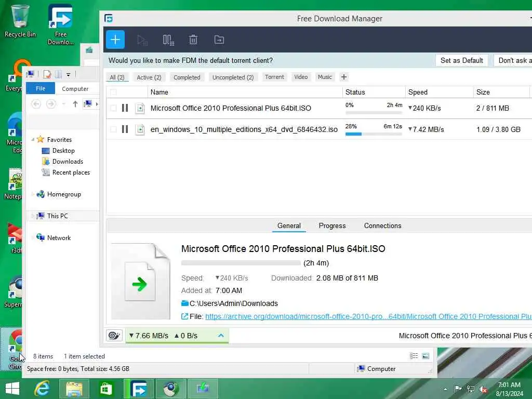Toggle snail mode icon in status bar
532x399 pixels.
[114, 336]
